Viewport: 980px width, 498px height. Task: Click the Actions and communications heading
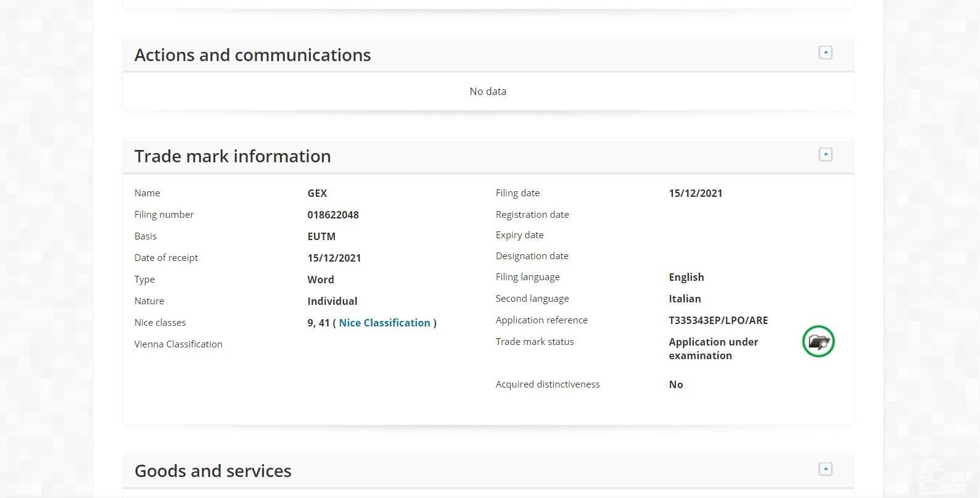click(x=252, y=55)
